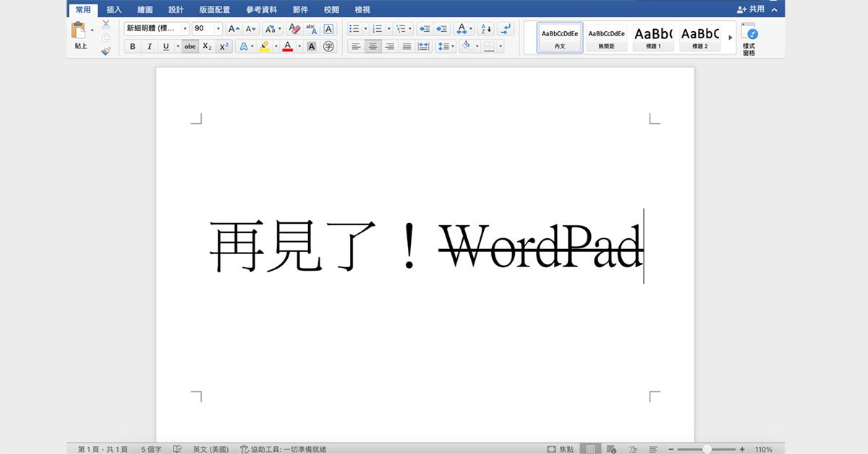Click the 英文 (美國) language indicator
This screenshot has height=454, width=868.
coord(210,449)
